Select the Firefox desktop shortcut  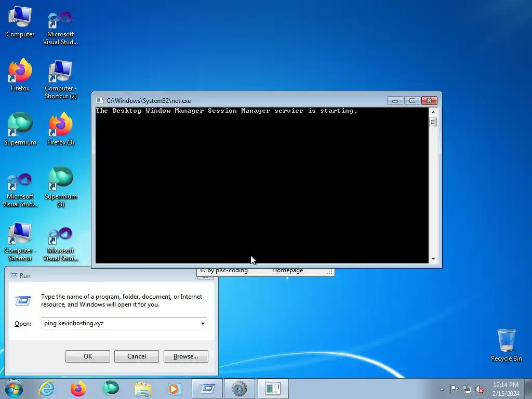point(20,75)
